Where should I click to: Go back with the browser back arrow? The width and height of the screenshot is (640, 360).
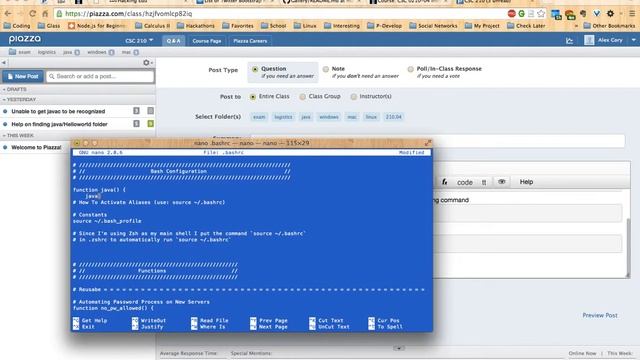coord(8,13)
